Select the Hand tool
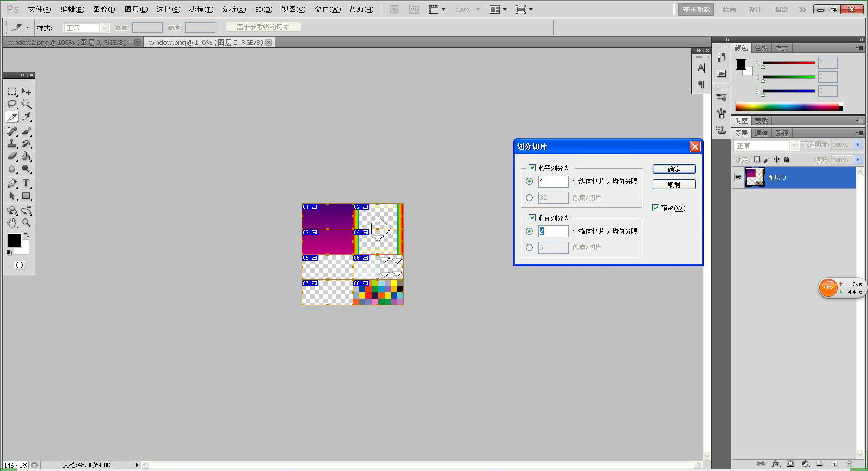 point(12,223)
